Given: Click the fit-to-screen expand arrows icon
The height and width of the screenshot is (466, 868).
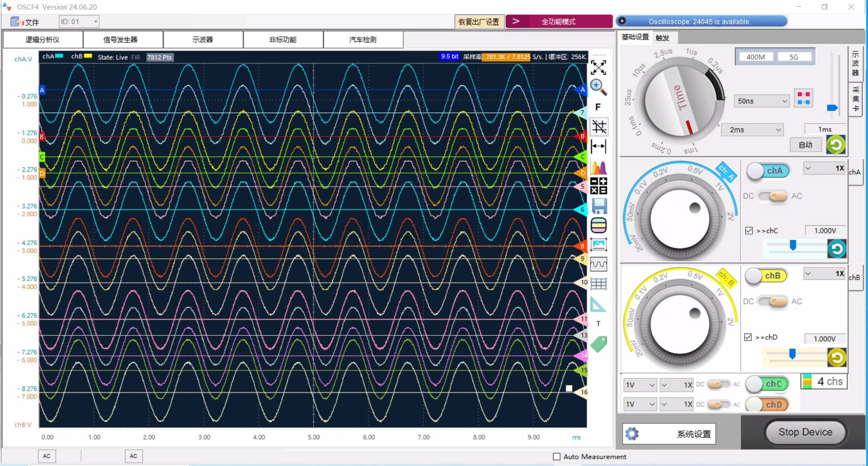Looking at the screenshot, I should coord(598,68).
